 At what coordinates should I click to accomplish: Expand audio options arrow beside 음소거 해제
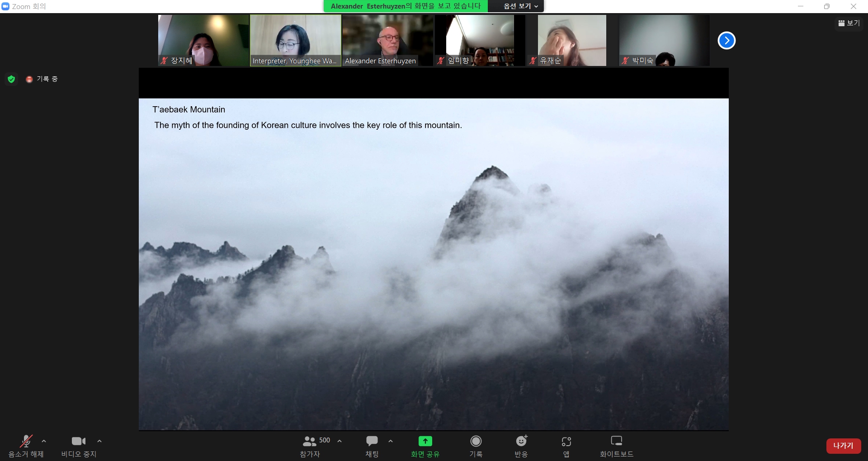click(44, 441)
